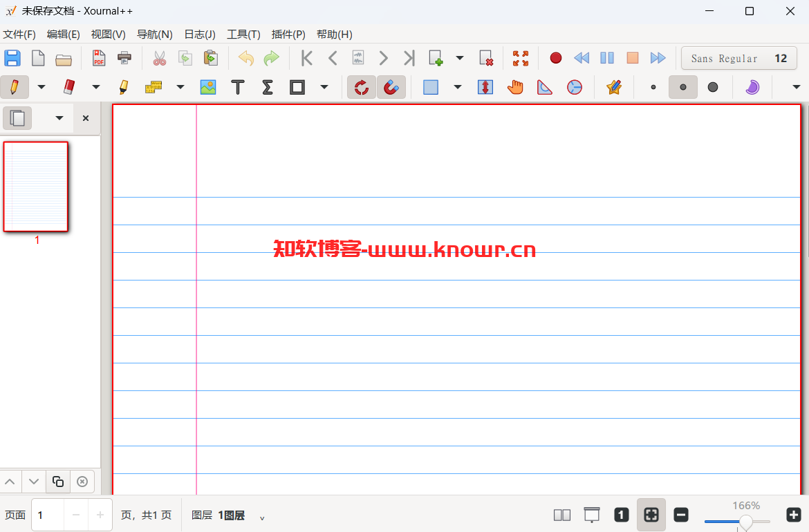The image size is (809, 532).
Task: Go to the next page arrow
Action: pos(383,58)
